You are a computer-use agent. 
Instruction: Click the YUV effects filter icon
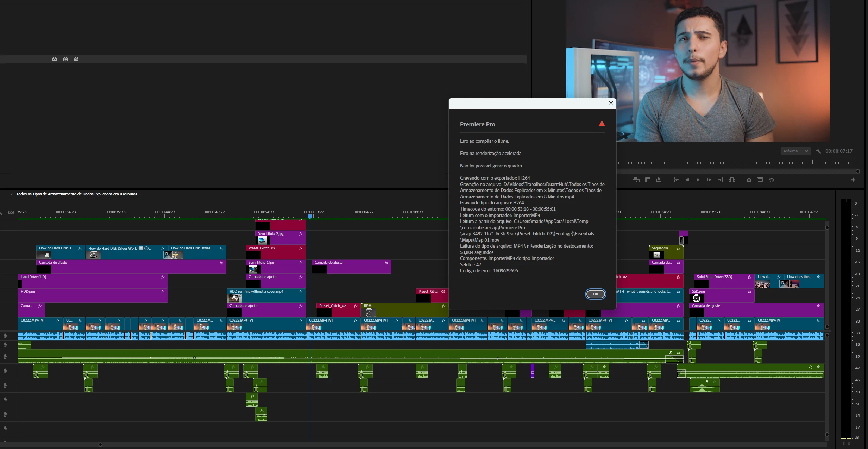76,59
